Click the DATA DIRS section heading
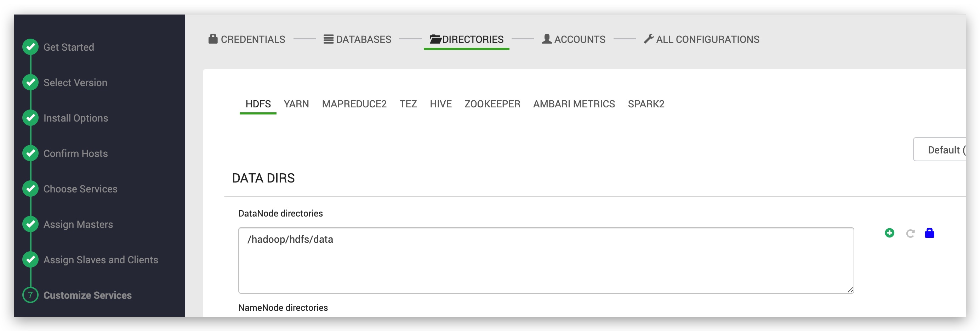Image resolution: width=980 pixels, height=331 pixels. pos(263,178)
